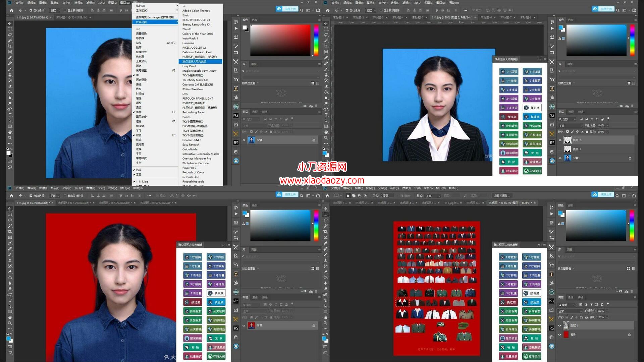Click add-to-selection icon in marquee options bar

click(354, 196)
